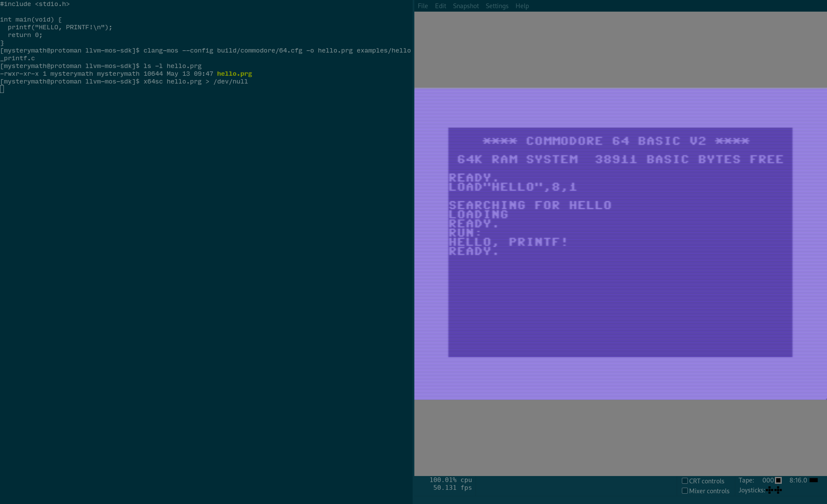The image size is (827, 504).
Task: Click the drive 8 LED indicator
Action: tap(813, 480)
